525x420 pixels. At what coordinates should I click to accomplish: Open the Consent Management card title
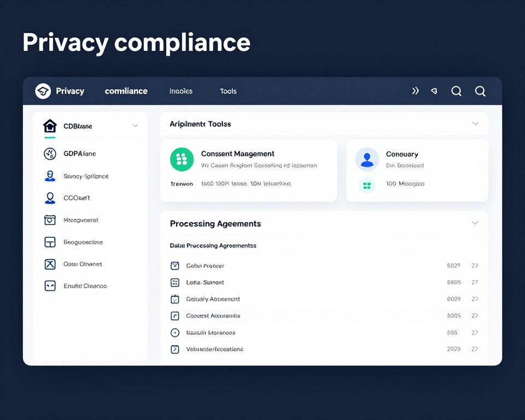237,154
